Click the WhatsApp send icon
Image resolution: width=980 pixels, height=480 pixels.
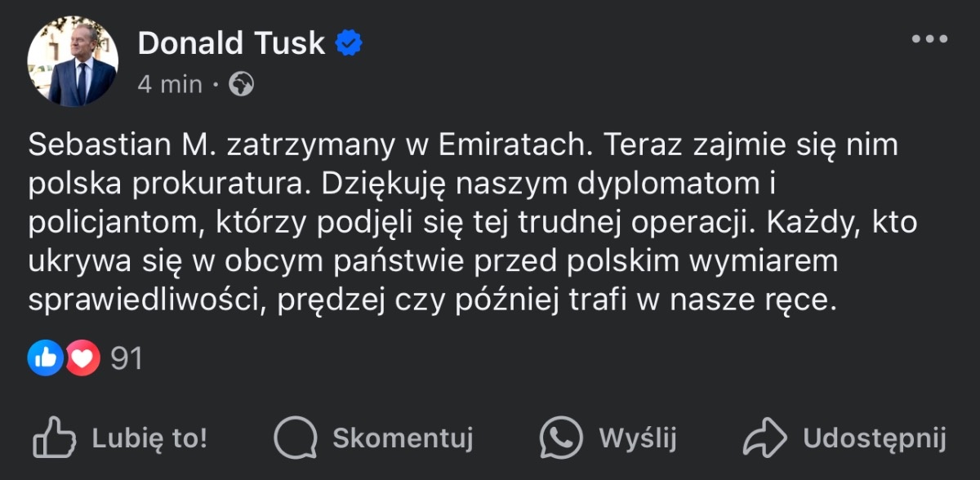tap(562, 439)
